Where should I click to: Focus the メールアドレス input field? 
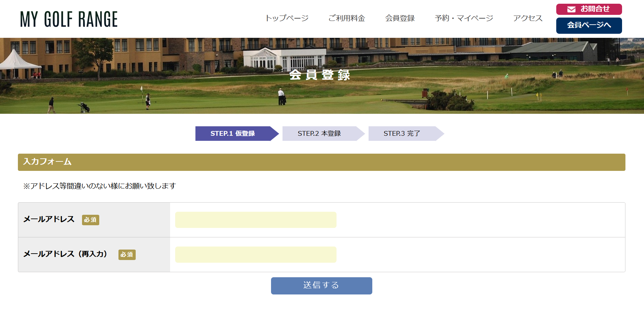click(256, 220)
